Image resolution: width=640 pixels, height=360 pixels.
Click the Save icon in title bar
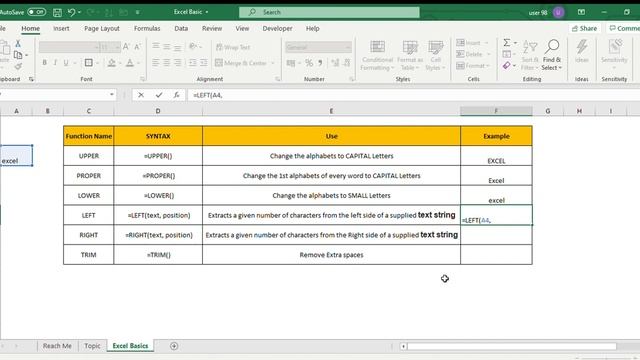[x=57, y=12]
